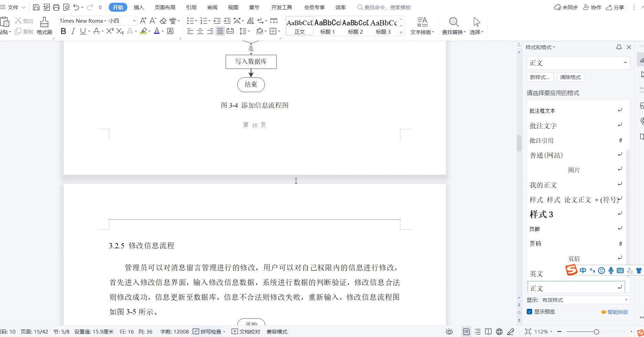Apply the 标题 1 style
The image size is (644, 337).
point(328,26)
